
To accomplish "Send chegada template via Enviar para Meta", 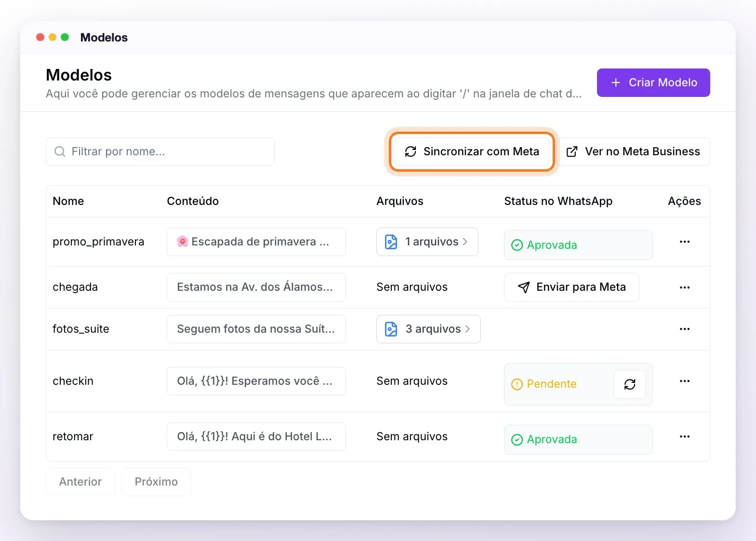I will pos(571,287).
